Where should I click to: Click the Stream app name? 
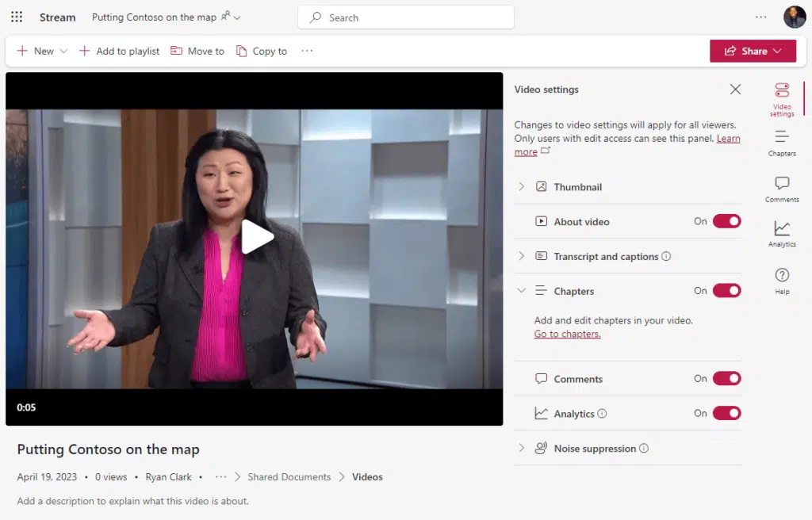coord(57,17)
